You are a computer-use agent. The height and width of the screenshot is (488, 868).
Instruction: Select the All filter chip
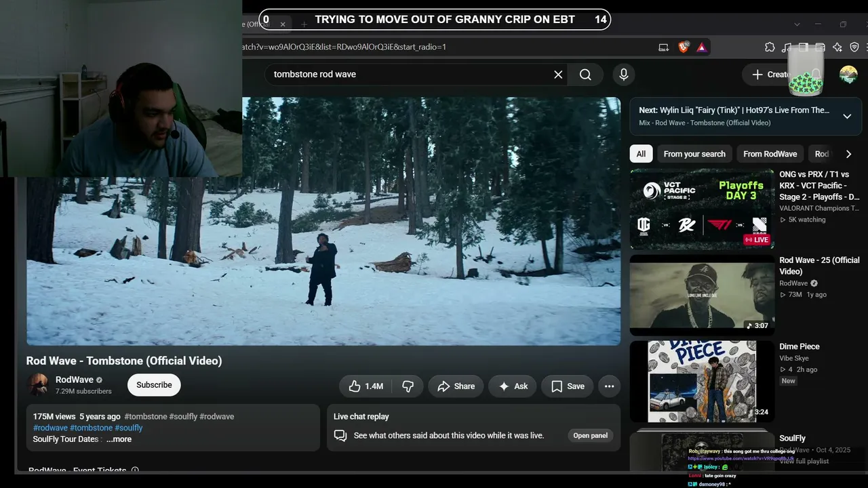click(x=641, y=154)
